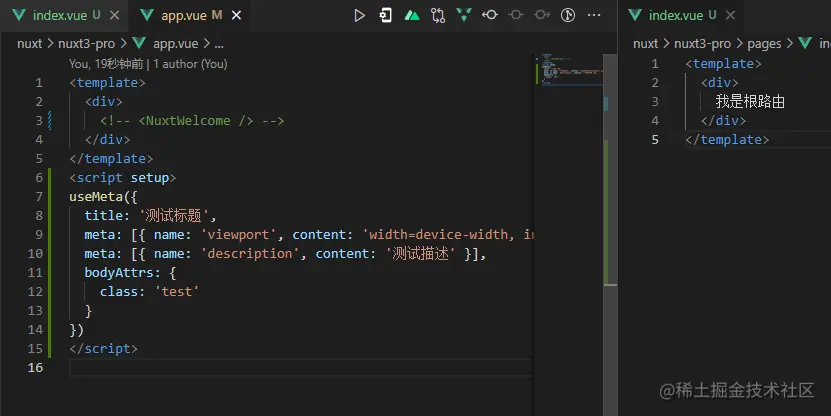Click the device preview settings icon
This screenshot has width=831, height=416.
point(386,15)
